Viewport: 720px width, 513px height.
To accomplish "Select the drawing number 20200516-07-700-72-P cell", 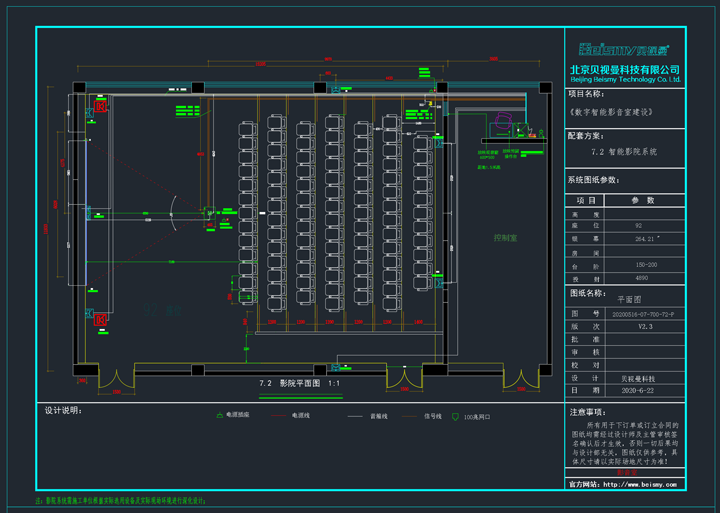I will coord(645,315).
